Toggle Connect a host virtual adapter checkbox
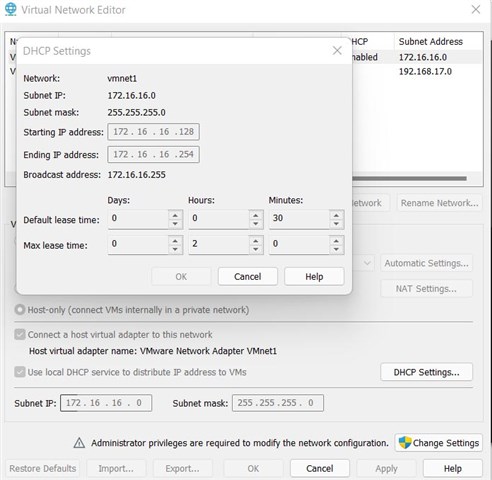The image size is (492, 480). tap(20, 334)
